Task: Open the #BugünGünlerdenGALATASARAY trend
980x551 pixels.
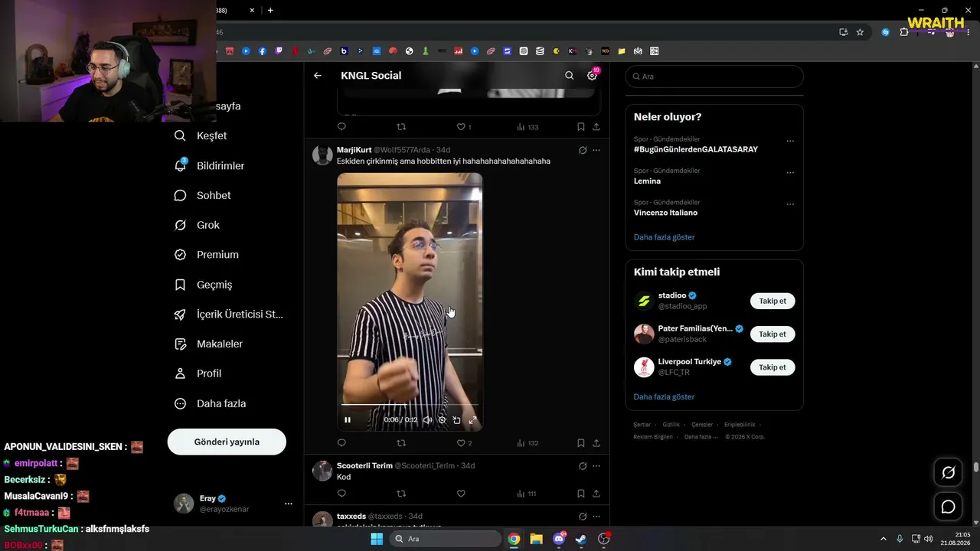Action: pos(696,149)
